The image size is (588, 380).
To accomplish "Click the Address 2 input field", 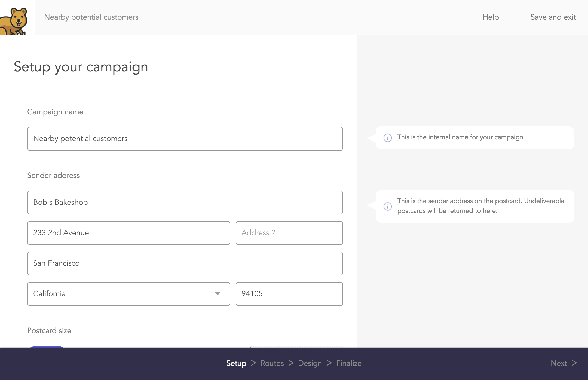I will [x=289, y=233].
